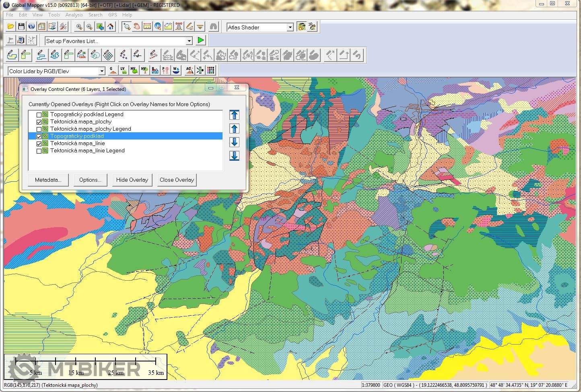Choose the Feature Info tool icon
The width and height of the screenshot is (581, 392).
158,27
